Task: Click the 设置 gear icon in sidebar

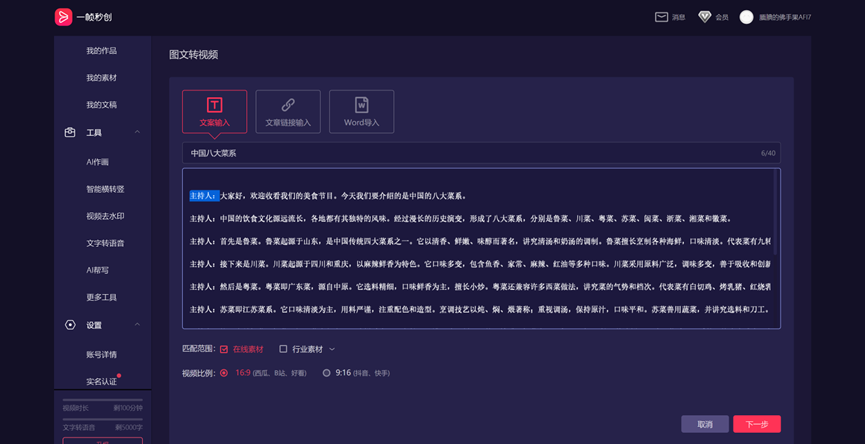Action: [x=70, y=325]
